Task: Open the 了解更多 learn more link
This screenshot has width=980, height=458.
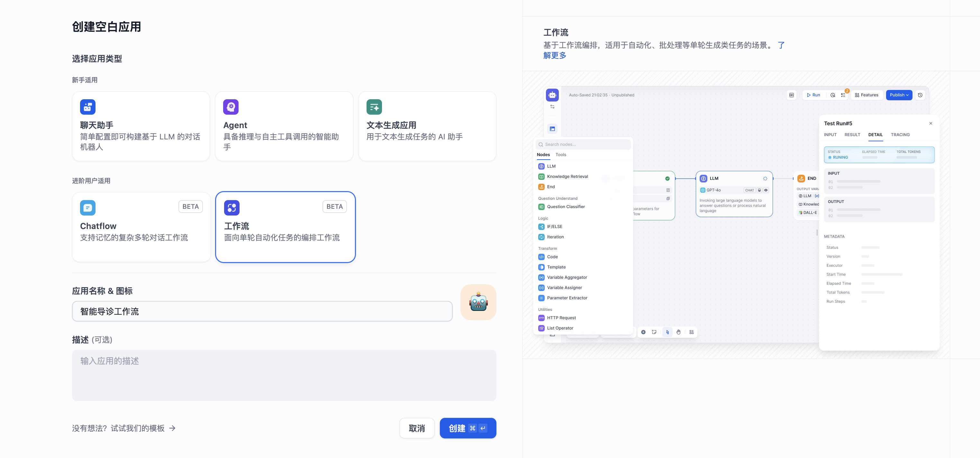Action: tap(555, 56)
